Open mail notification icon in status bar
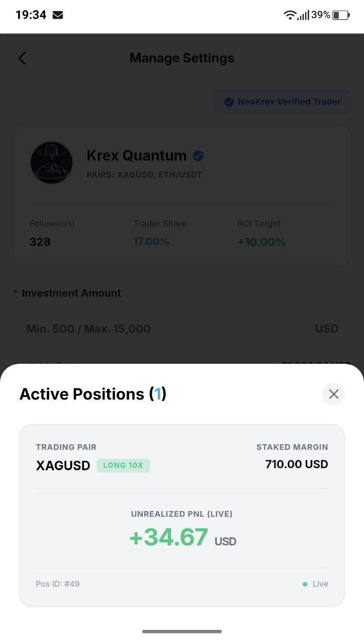 (58, 15)
